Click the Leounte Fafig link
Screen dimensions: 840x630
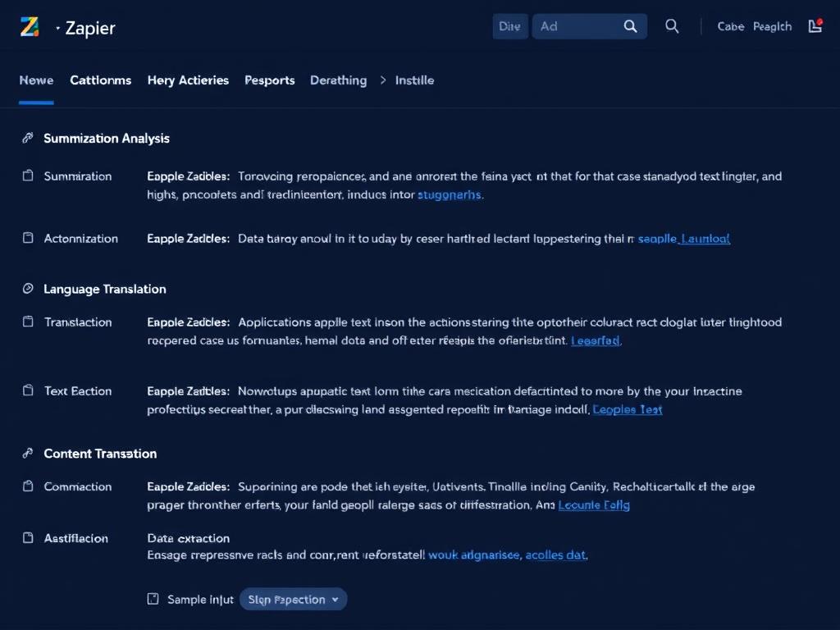[593, 505]
